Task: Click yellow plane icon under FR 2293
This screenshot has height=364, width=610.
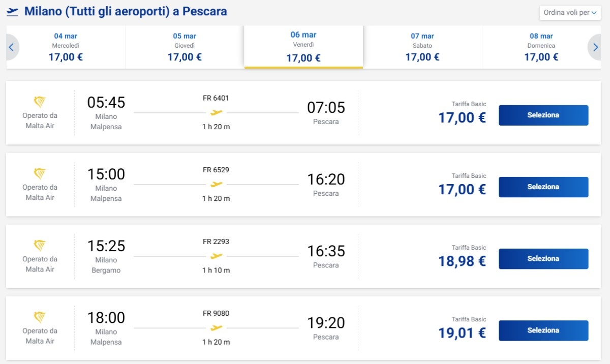Action: (x=217, y=256)
